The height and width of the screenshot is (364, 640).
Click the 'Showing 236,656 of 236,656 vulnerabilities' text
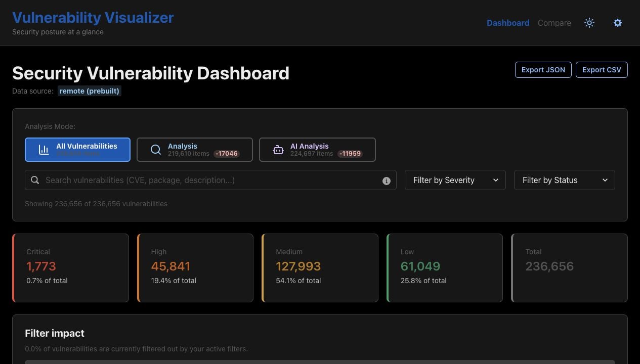pos(96,204)
